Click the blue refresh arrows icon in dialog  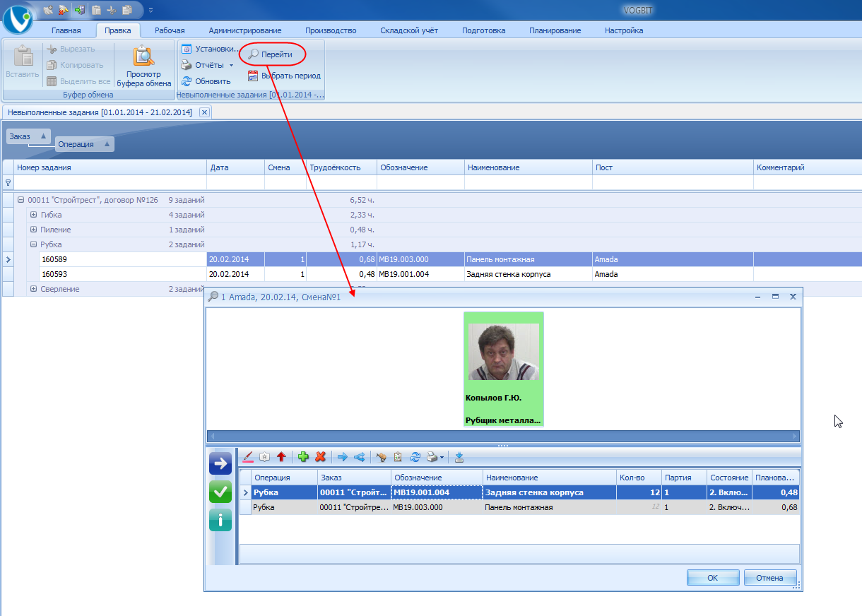(415, 457)
